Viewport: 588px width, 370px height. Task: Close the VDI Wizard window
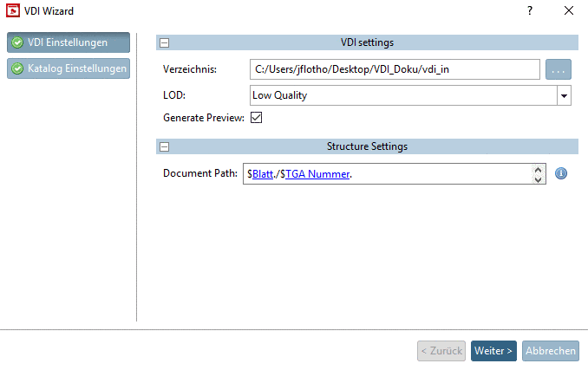click(568, 10)
